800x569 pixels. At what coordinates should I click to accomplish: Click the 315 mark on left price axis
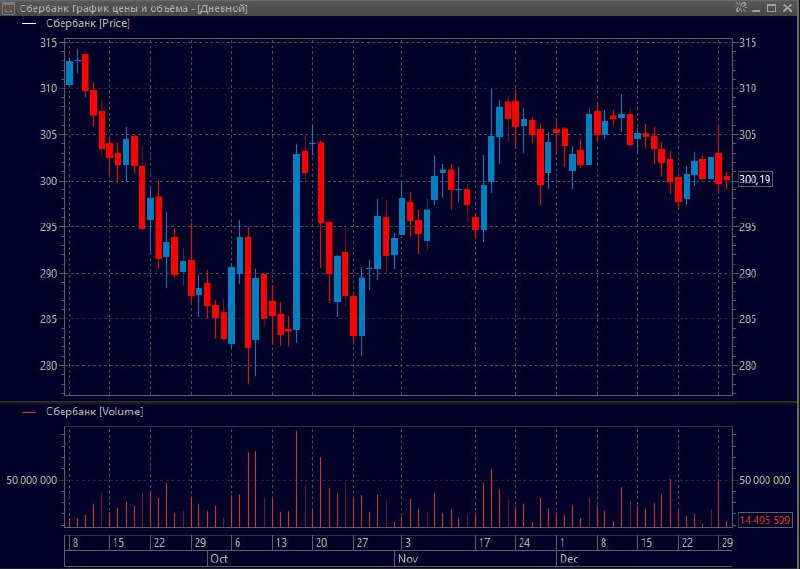[x=46, y=42]
